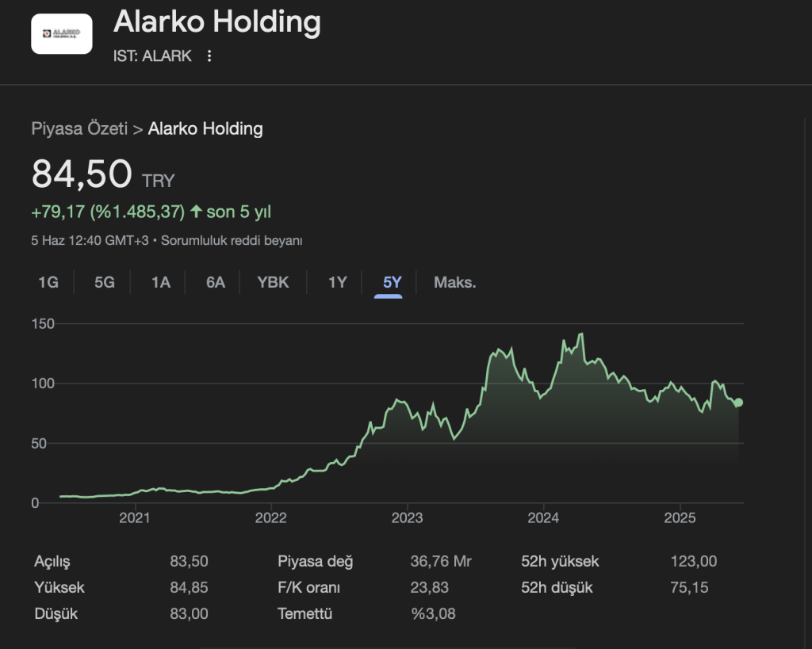Show the 1A monthly chart

pyautogui.click(x=161, y=282)
